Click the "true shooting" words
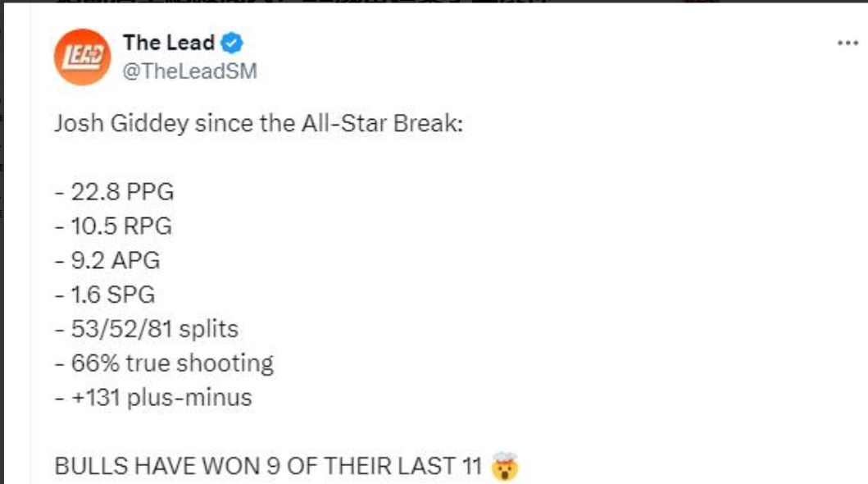Viewport: 868px width, 484px height. pyautogui.click(x=199, y=363)
